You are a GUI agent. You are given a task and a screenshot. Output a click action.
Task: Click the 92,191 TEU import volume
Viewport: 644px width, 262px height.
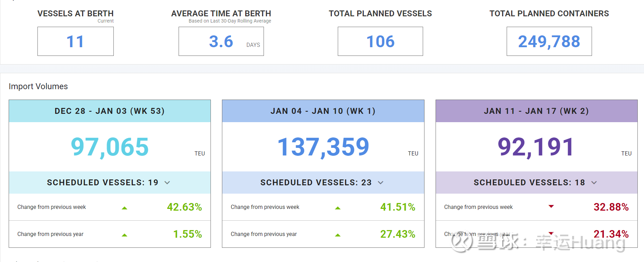coord(536,147)
